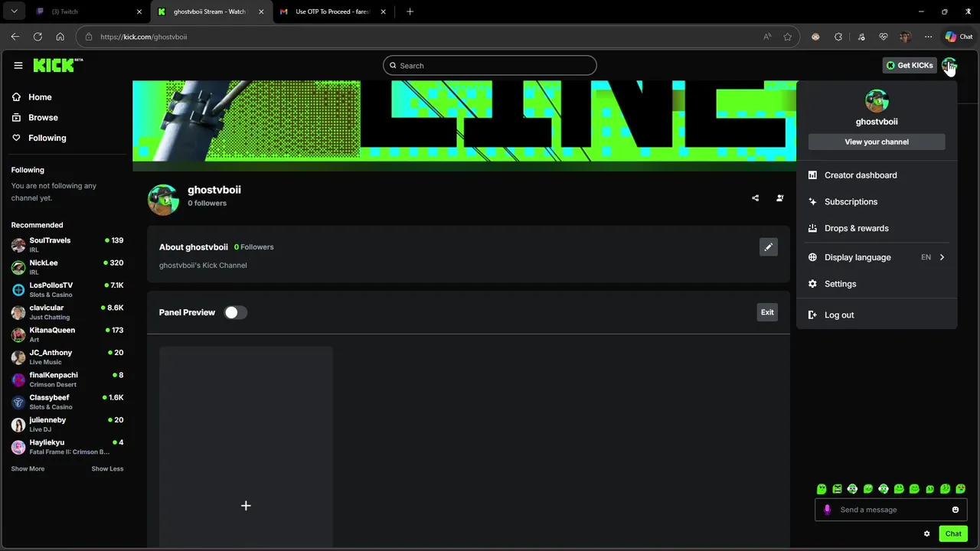The width and height of the screenshot is (980, 551).
Task: Click the ghostvboii channel avatar
Action: tap(163, 199)
